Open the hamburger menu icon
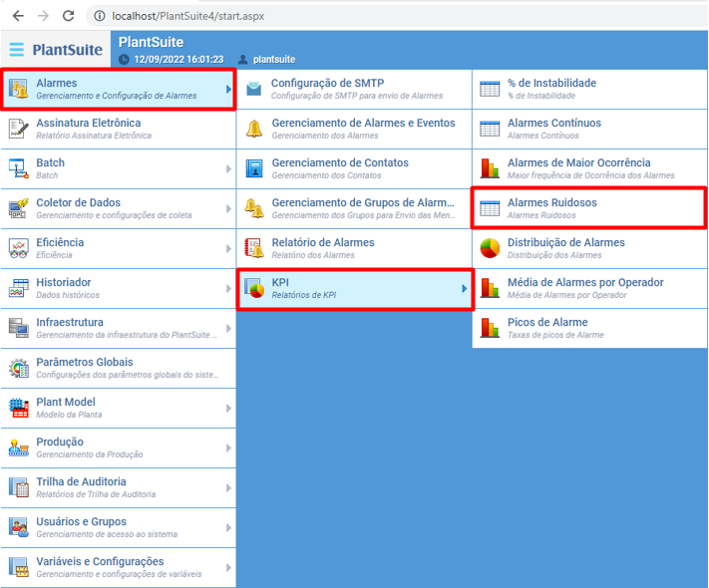The width and height of the screenshot is (709, 588). (x=17, y=49)
